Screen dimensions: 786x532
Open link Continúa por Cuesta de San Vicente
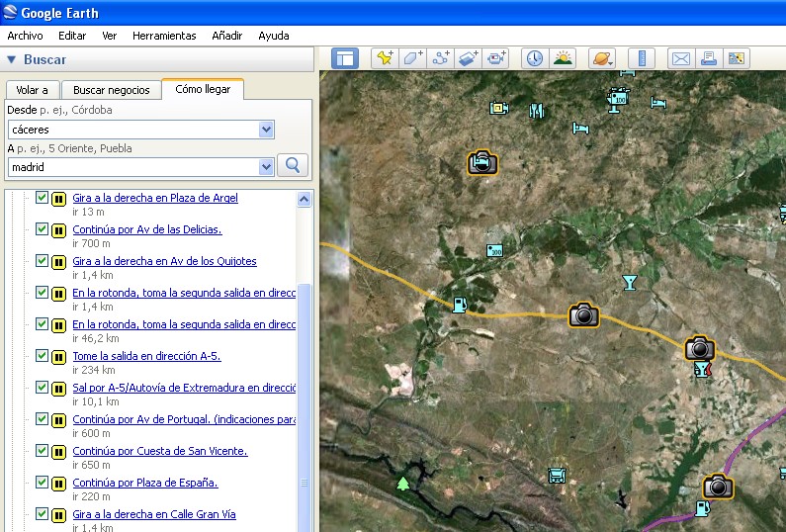tap(160, 450)
